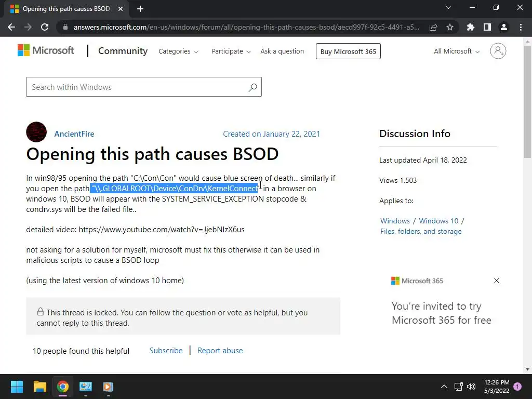Image resolution: width=532 pixels, height=399 pixels.
Task: Open the Chrome profile avatar icon
Action: pyautogui.click(x=504, y=27)
